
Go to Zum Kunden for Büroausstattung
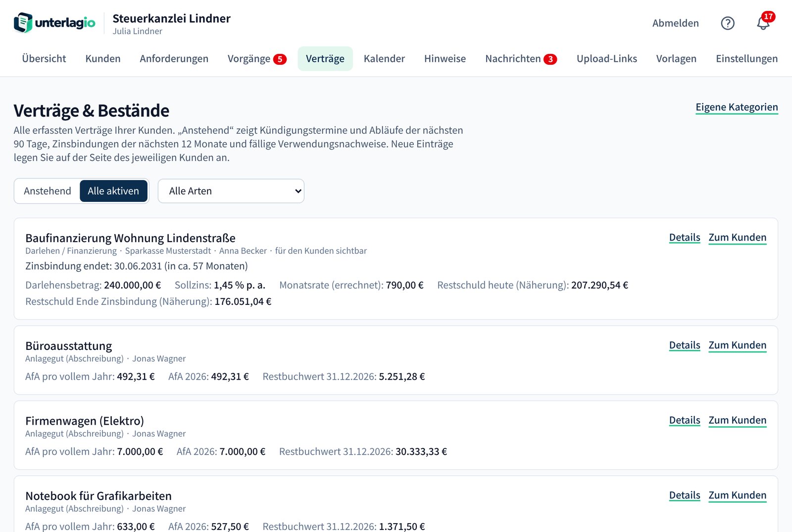pyautogui.click(x=737, y=345)
